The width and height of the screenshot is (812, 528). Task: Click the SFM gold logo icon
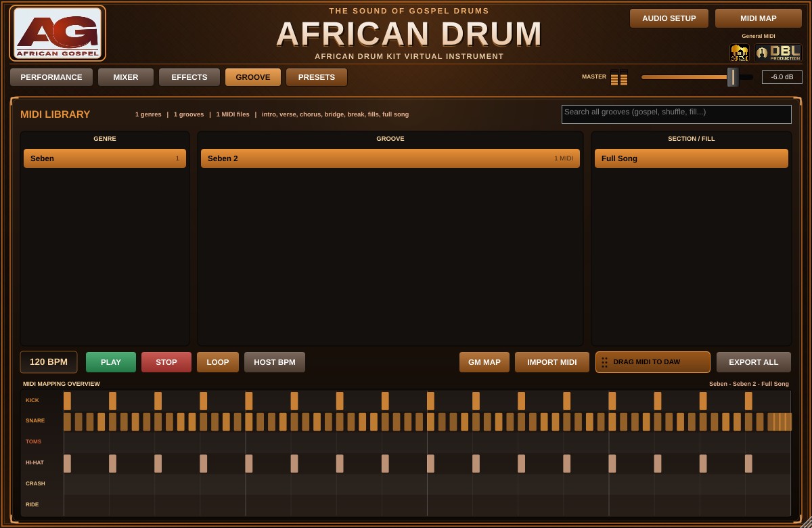740,53
